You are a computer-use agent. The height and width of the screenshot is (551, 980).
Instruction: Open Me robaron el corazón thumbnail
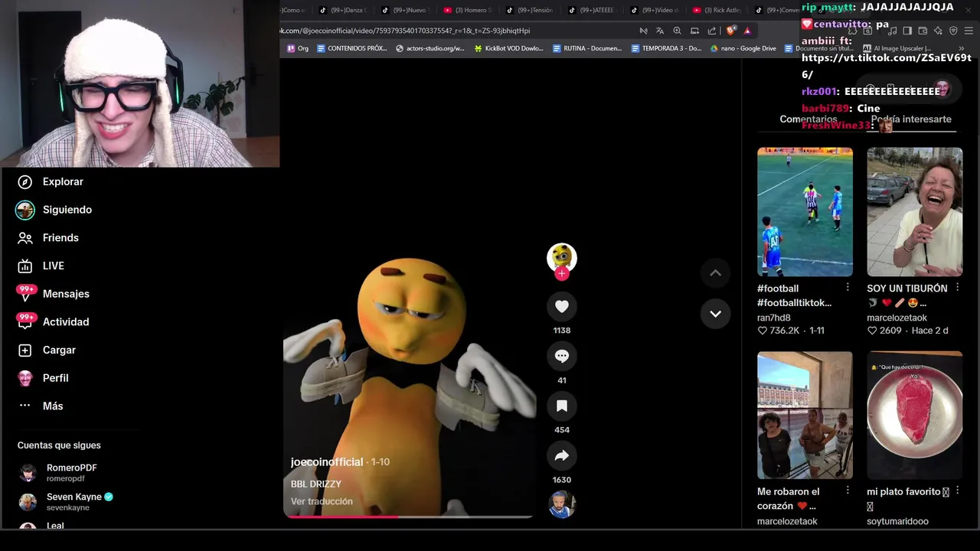805,416
